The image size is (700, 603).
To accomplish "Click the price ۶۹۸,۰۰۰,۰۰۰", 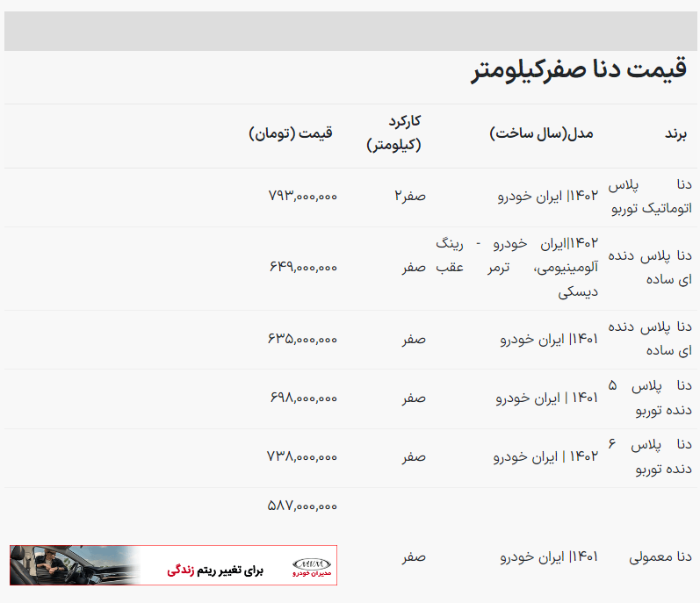I will (304, 398).
